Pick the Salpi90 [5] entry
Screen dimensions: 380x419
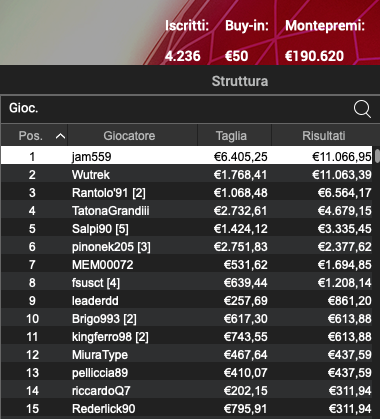coord(187,229)
